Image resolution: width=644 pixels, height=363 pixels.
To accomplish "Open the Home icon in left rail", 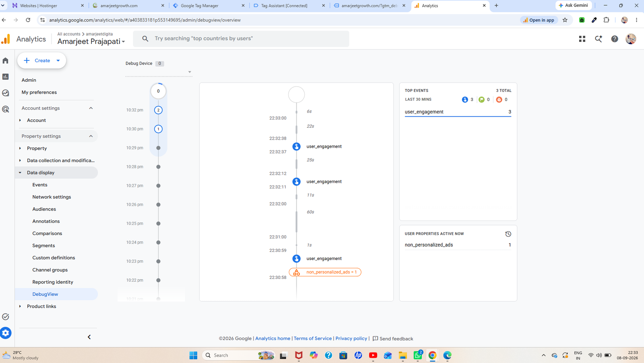I will pyautogui.click(x=6, y=60).
